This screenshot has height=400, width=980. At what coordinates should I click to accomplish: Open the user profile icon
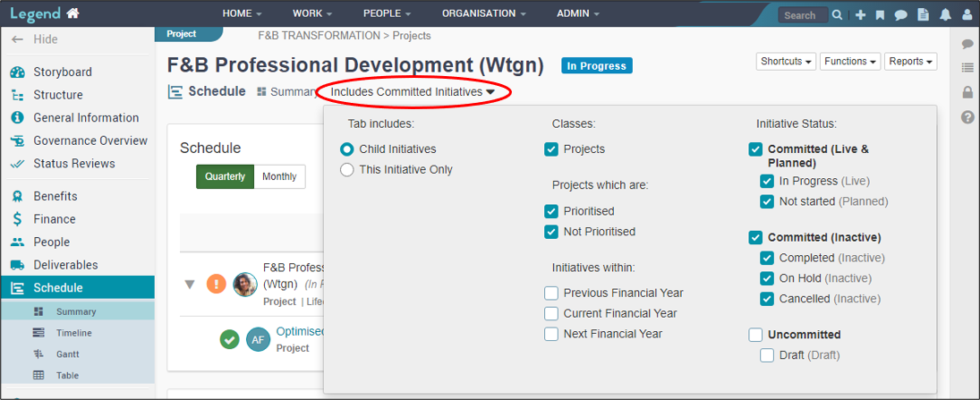[x=967, y=15]
